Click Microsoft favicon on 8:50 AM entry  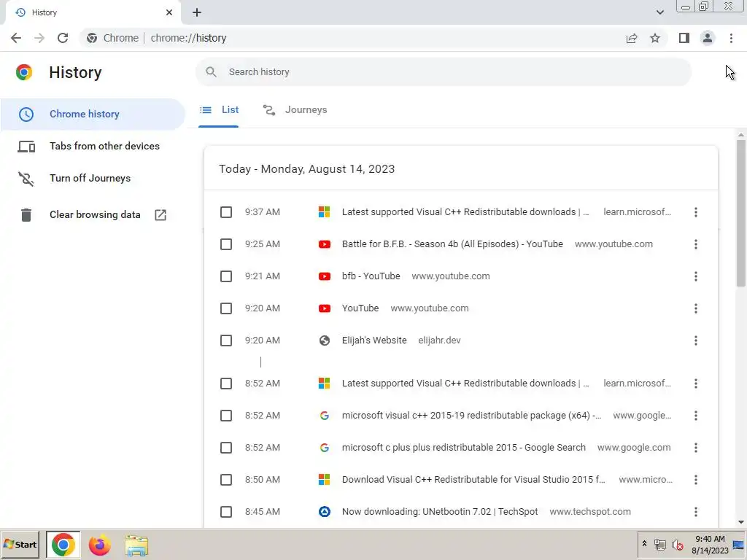(x=325, y=480)
